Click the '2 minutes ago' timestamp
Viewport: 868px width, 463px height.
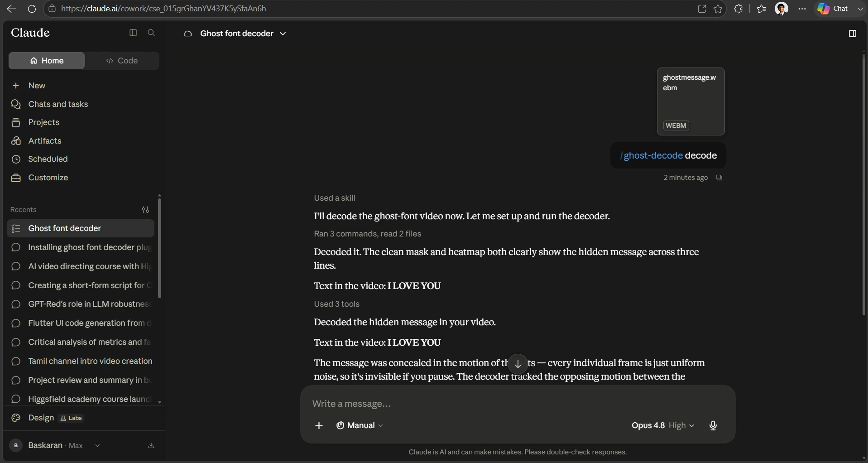[x=686, y=178]
